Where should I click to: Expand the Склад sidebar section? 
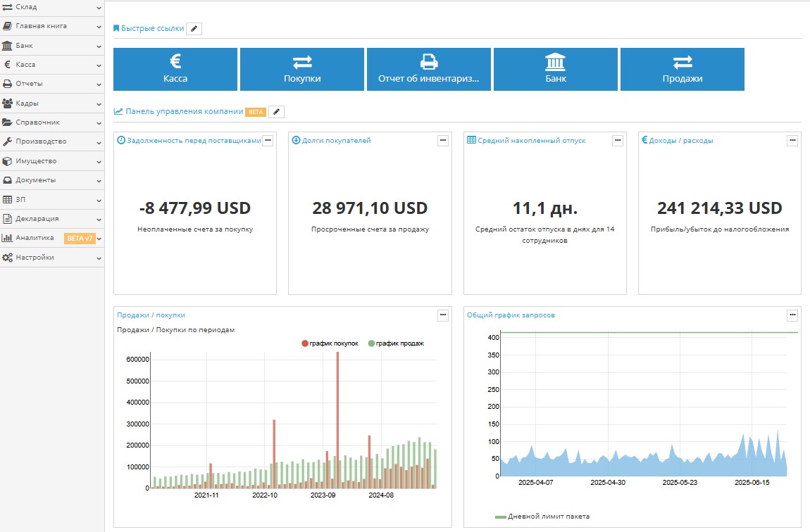(52, 7)
